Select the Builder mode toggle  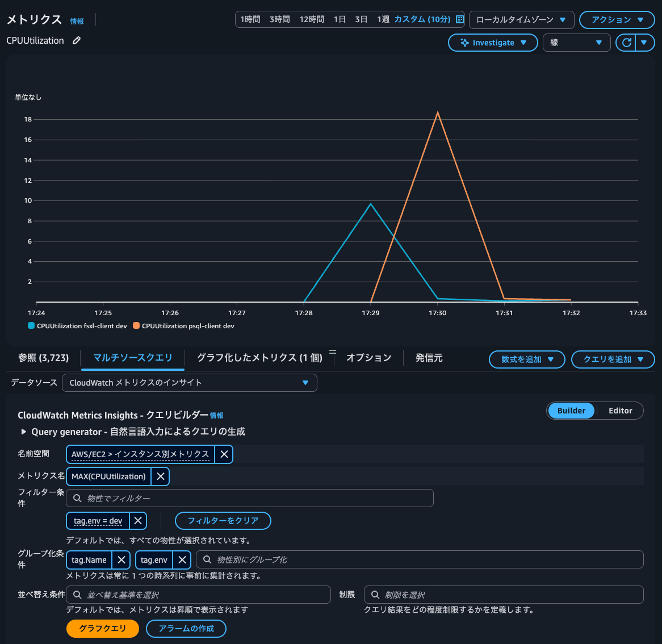pos(571,411)
